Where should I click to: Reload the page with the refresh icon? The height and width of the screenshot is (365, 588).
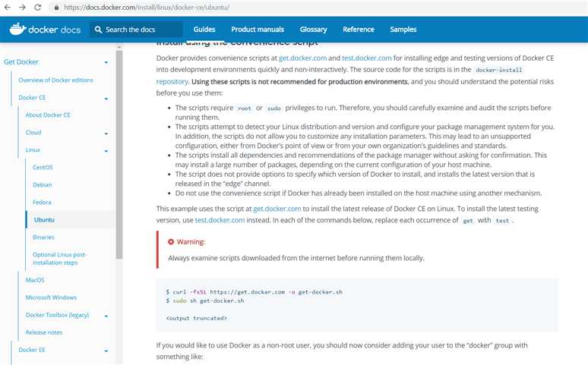(x=37, y=7)
